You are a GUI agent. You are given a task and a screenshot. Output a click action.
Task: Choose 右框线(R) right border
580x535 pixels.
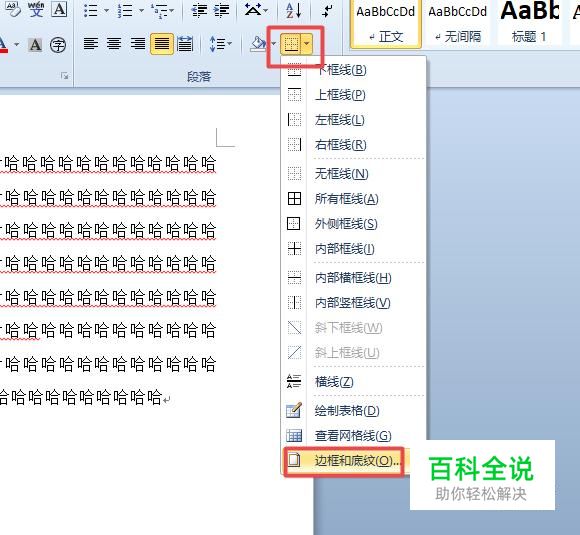[353, 145]
